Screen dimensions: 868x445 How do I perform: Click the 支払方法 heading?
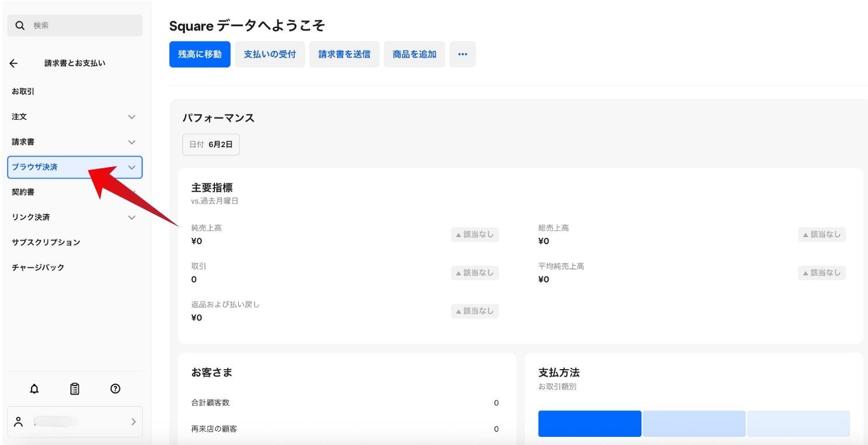559,373
